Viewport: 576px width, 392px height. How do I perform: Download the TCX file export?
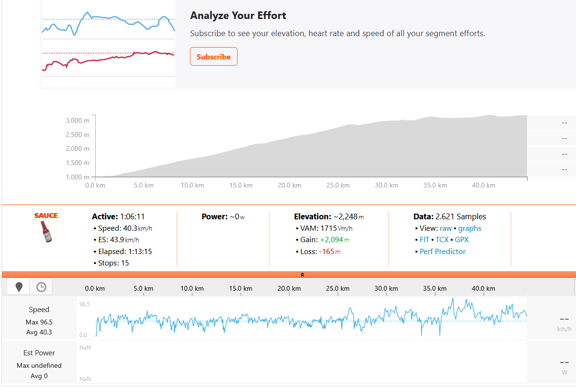pos(442,240)
